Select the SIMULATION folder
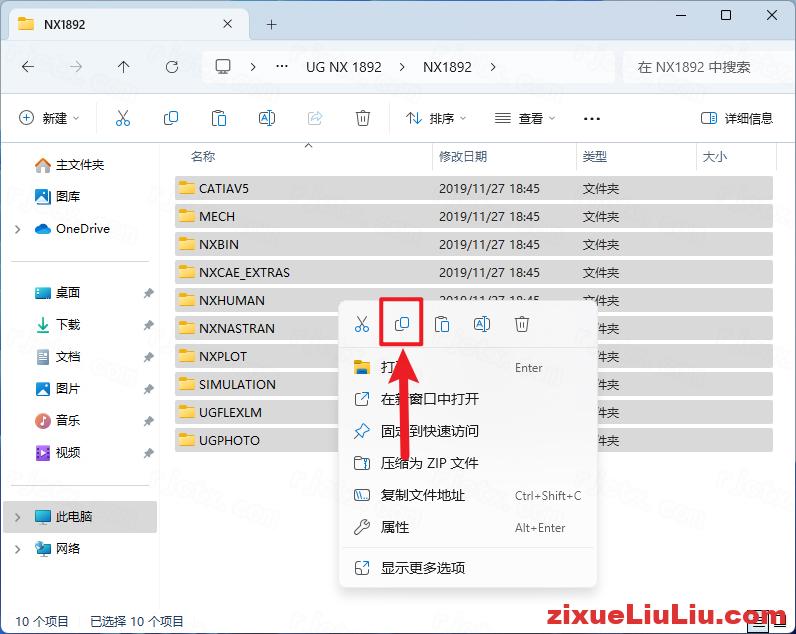796x634 pixels. (x=256, y=384)
